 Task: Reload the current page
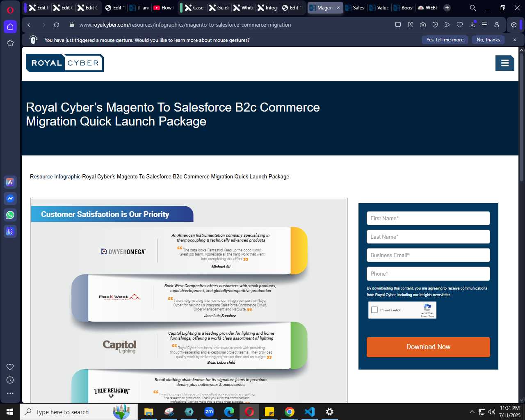pyautogui.click(x=57, y=25)
